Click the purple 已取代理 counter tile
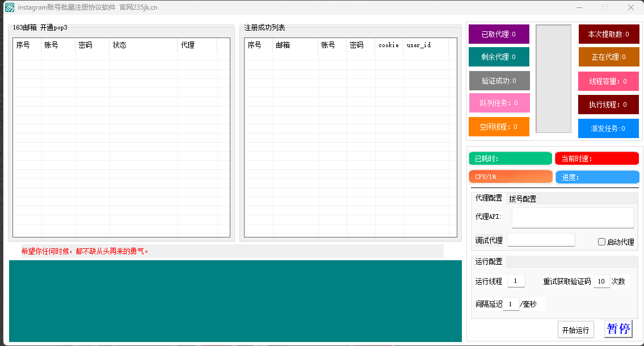 point(499,34)
